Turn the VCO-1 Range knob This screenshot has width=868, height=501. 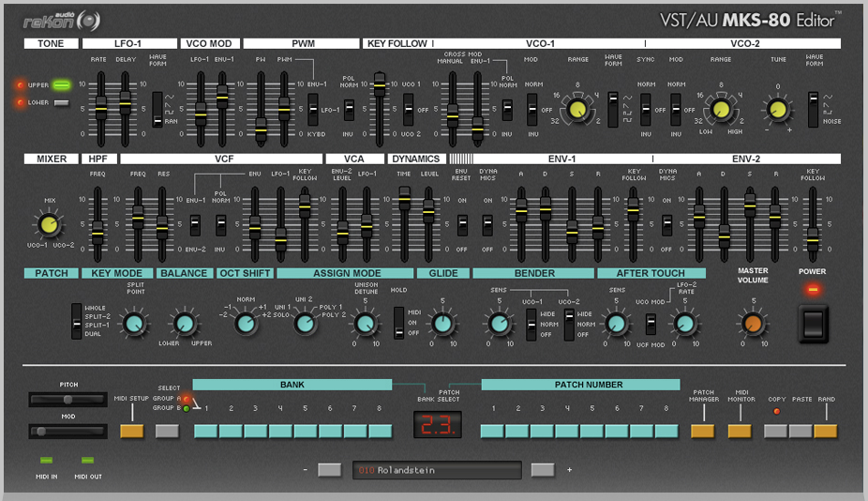point(577,109)
